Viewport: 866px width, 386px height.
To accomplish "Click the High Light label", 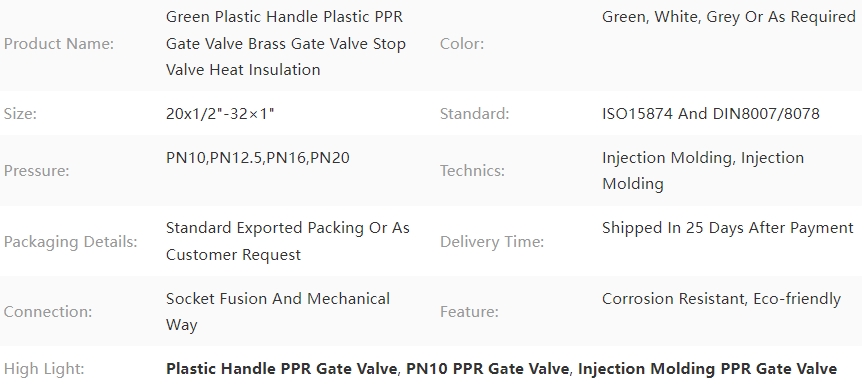I will [44, 369].
